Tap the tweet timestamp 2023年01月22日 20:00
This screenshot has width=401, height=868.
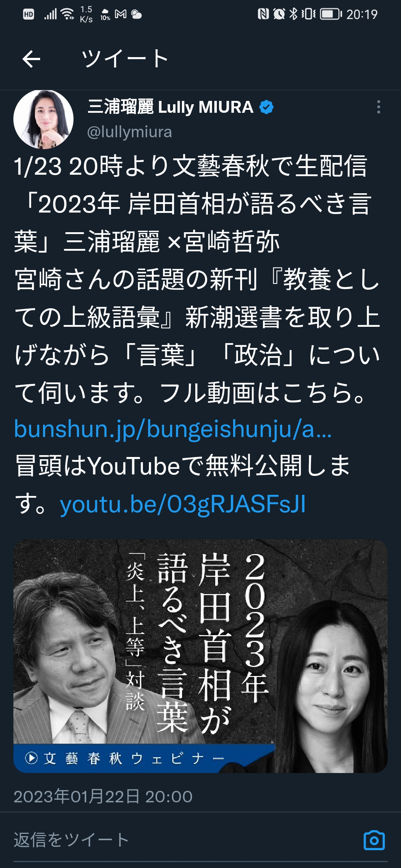[x=103, y=796]
